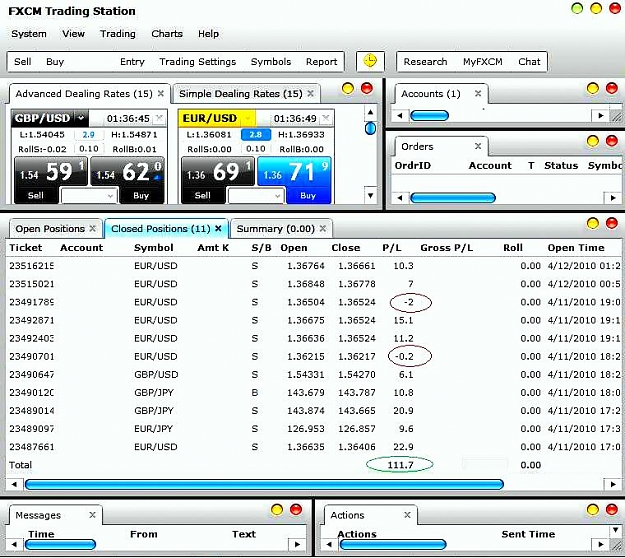Open the GBP/USD symbol dropdown

pyautogui.click(x=81, y=118)
